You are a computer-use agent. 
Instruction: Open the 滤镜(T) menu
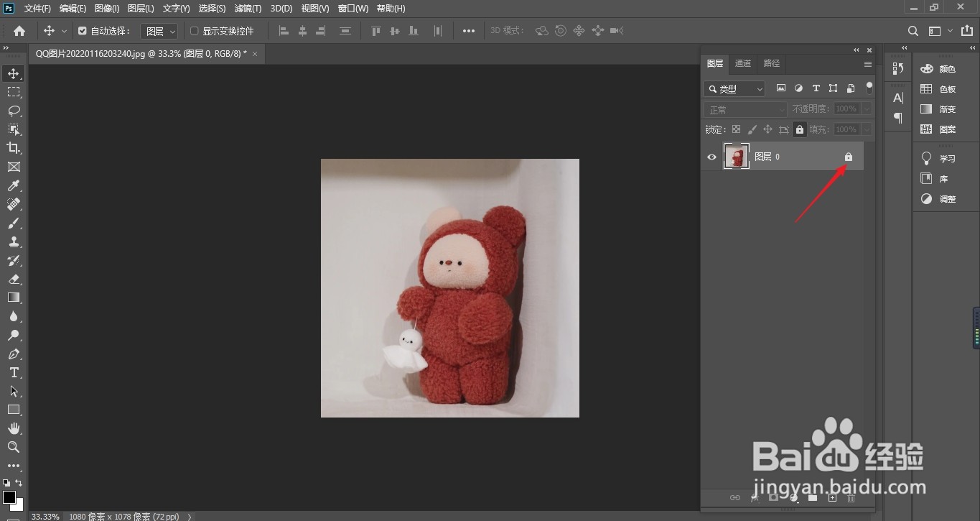click(x=248, y=9)
